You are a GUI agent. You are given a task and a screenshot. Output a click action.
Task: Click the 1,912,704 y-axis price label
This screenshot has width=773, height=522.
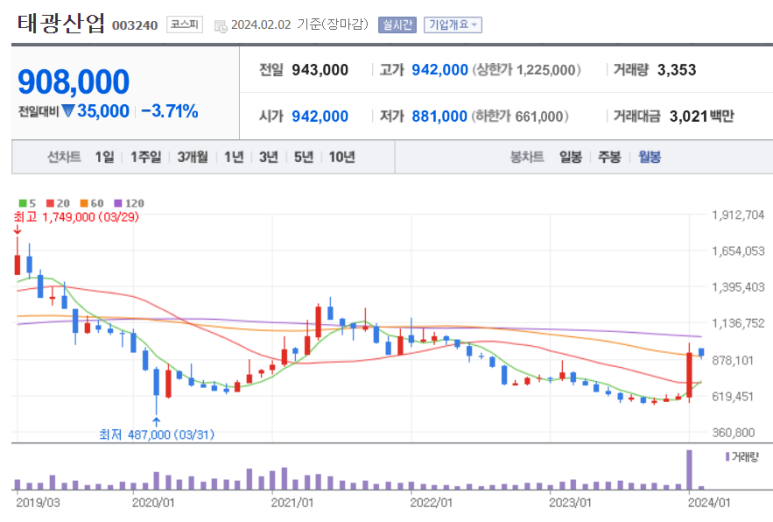coord(738,215)
